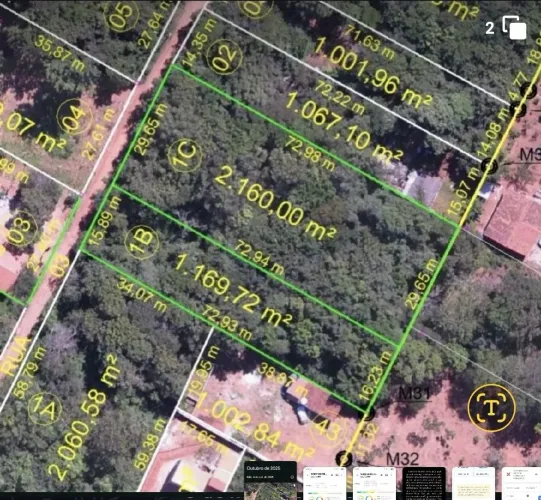Click the 71,63 m dimension label

370,42
